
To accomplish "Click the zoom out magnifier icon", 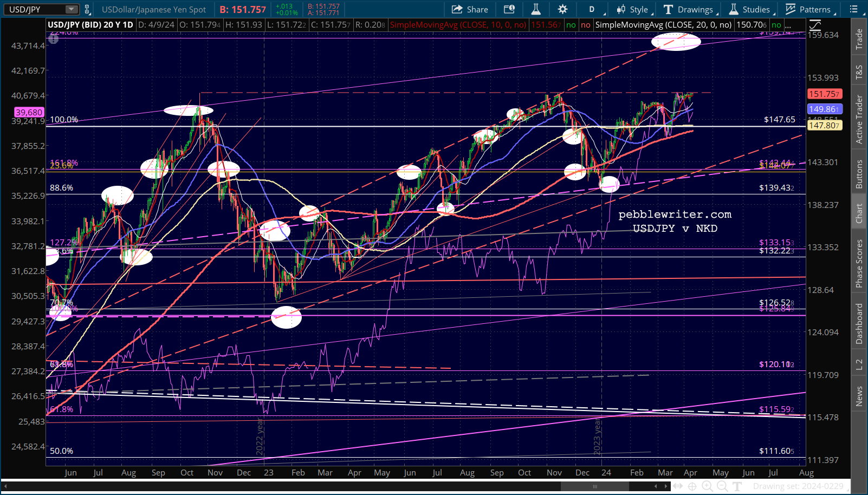I will click(x=722, y=486).
